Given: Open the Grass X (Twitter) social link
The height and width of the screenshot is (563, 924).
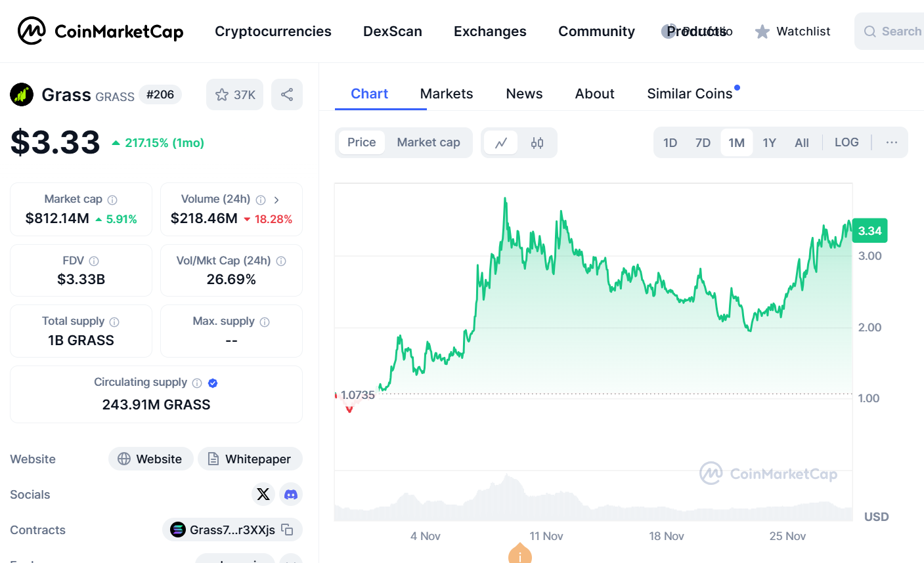Looking at the screenshot, I should pos(263,494).
